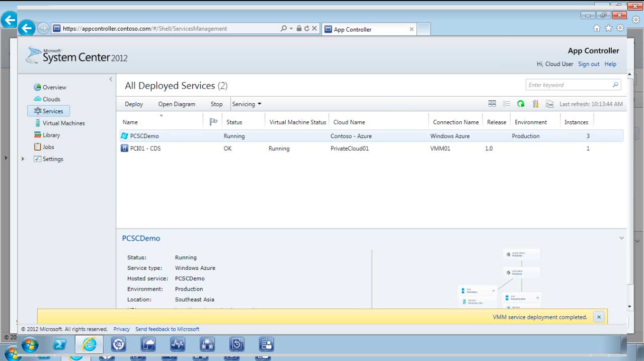Select the App Controller browser tab
The width and height of the screenshot is (644, 361).
368,29
